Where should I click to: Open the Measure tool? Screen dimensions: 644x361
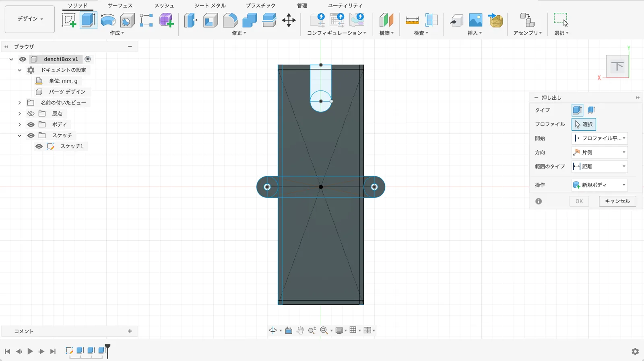pyautogui.click(x=412, y=20)
